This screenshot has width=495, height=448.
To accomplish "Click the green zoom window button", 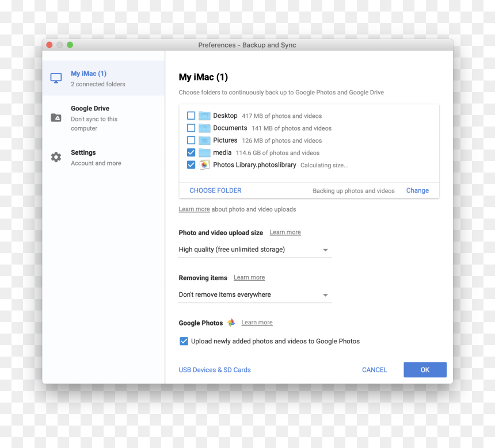I will pyautogui.click(x=70, y=45).
